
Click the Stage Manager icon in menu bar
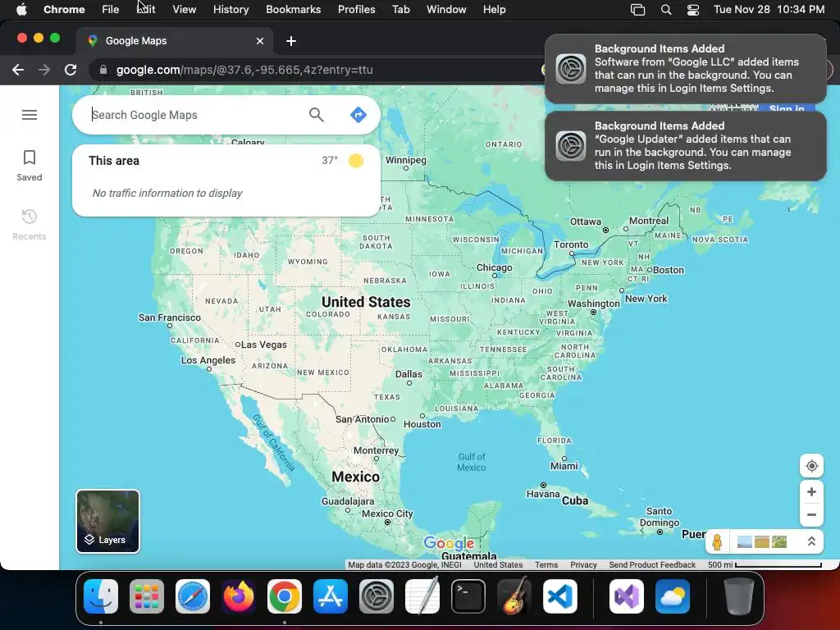pyautogui.click(x=637, y=10)
